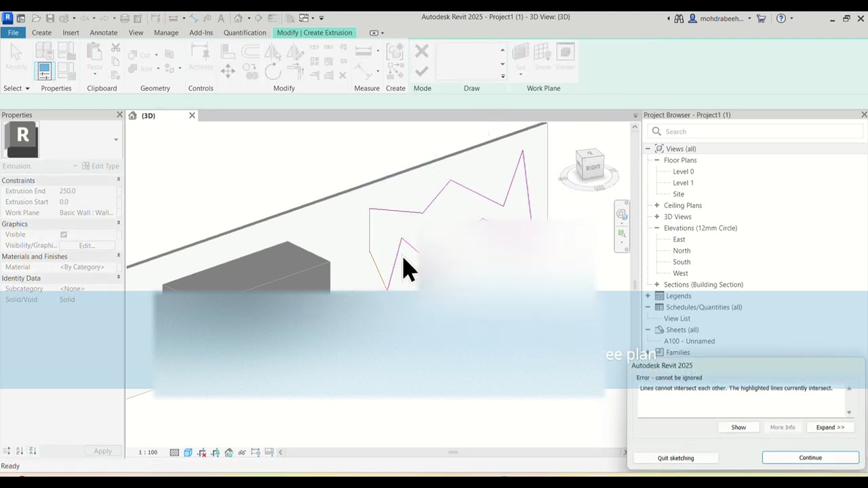Select sheet A100 - Unnamed

click(689, 341)
